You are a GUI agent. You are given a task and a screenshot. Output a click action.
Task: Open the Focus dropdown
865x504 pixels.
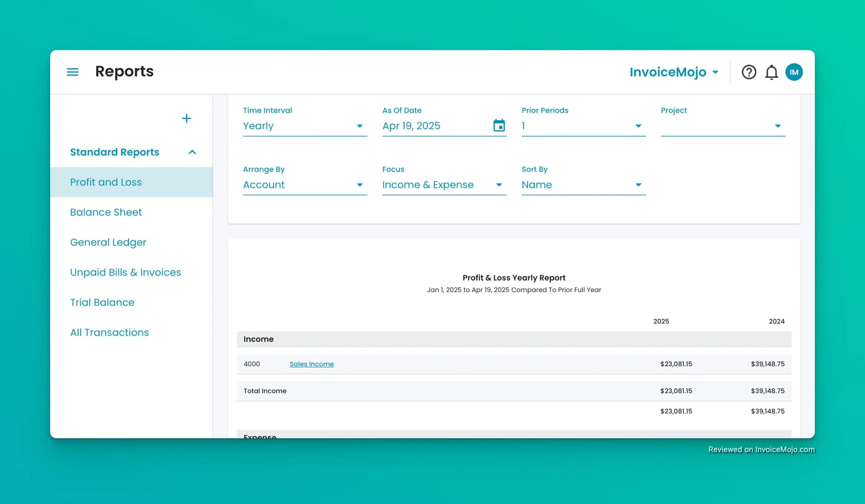444,185
